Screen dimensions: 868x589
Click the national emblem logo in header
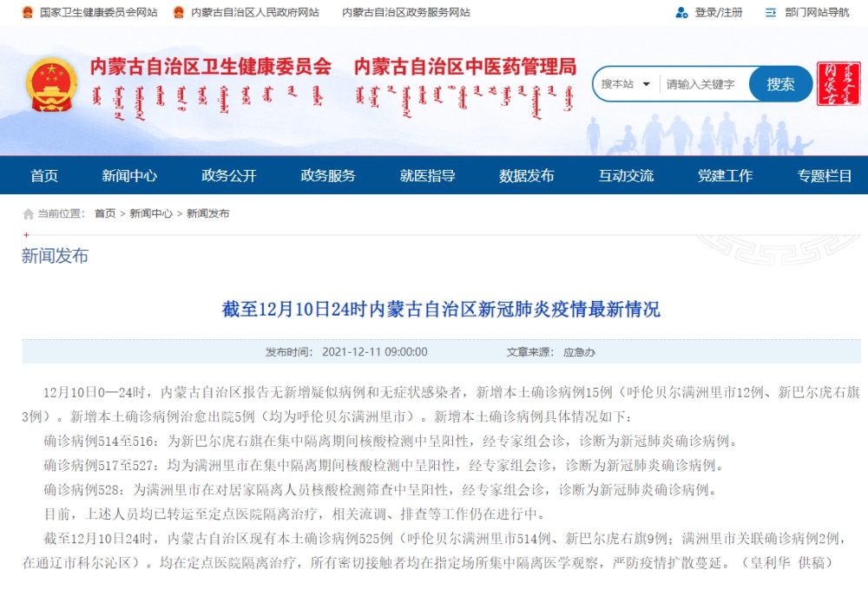pyautogui.click(x=51, y=85)
